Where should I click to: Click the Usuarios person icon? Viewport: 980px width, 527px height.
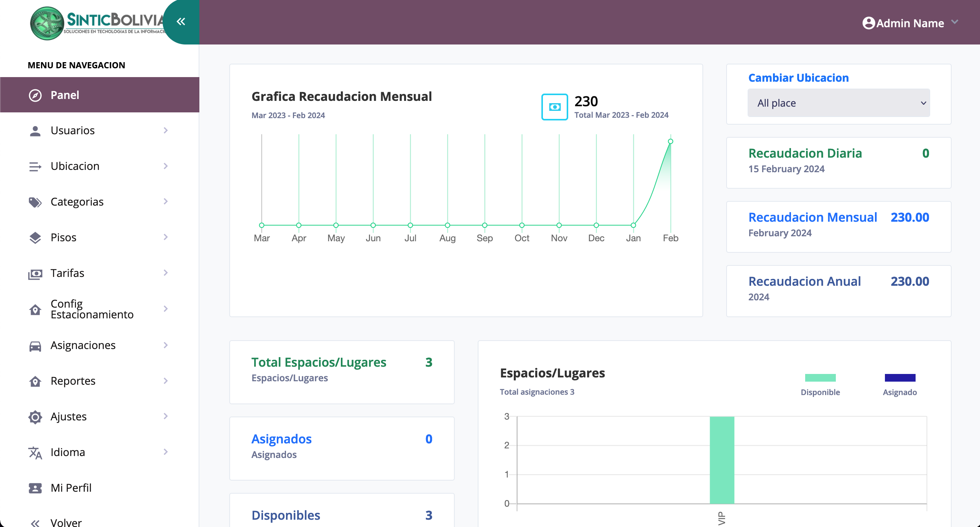35,131
